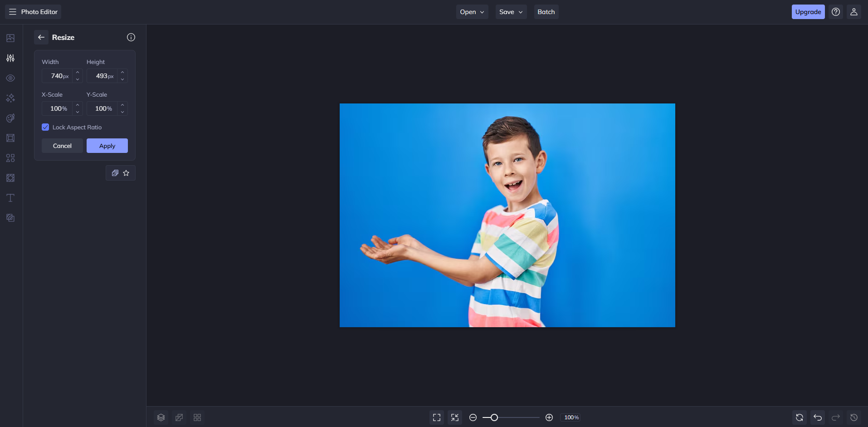Open the hamburger menu beside Photo Editor
This screenshot has height=427, width=868.
click(x=12, y=11)
